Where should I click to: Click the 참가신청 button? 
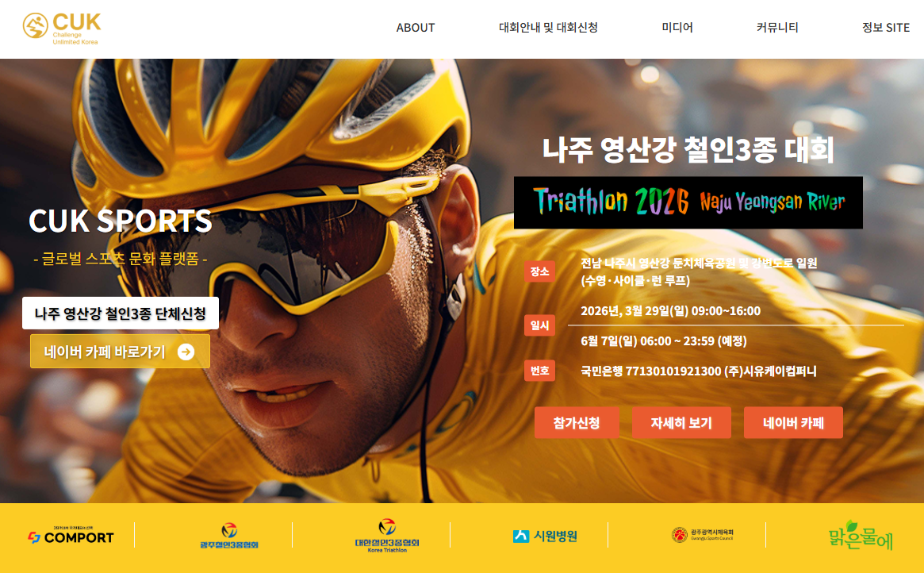coord(577,422)
